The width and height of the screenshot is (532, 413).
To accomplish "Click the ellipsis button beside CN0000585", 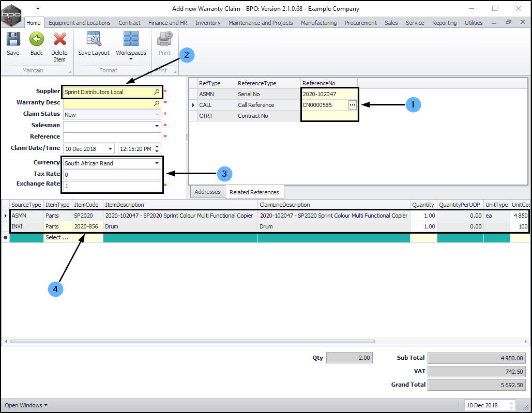I will (353, 105).
